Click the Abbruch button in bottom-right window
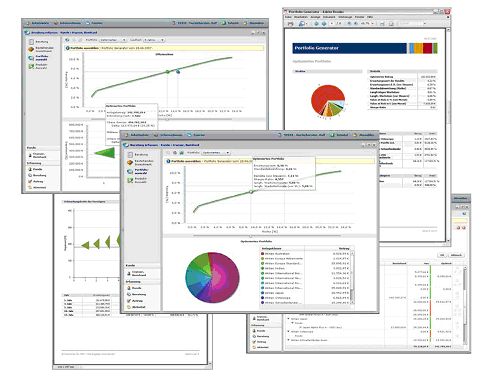The height and width of the screenshot is (376, 493). [x=456, y=255]
